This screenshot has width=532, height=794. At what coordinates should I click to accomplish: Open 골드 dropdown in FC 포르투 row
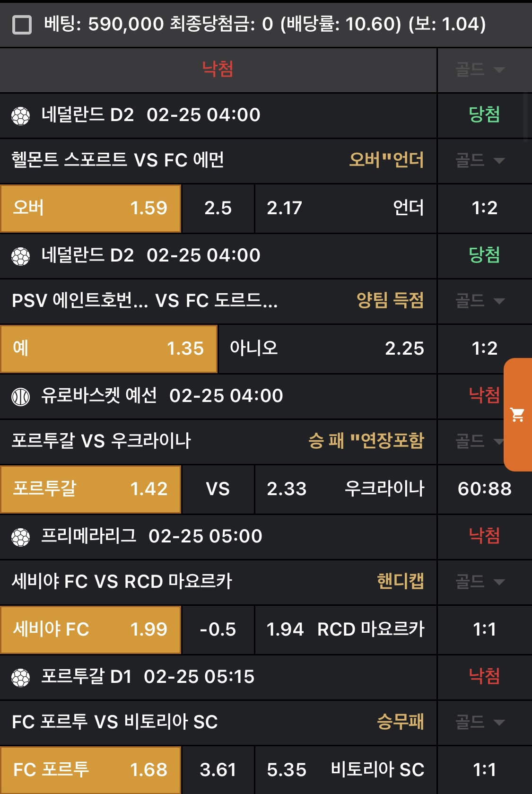click(x=480, y=722)
